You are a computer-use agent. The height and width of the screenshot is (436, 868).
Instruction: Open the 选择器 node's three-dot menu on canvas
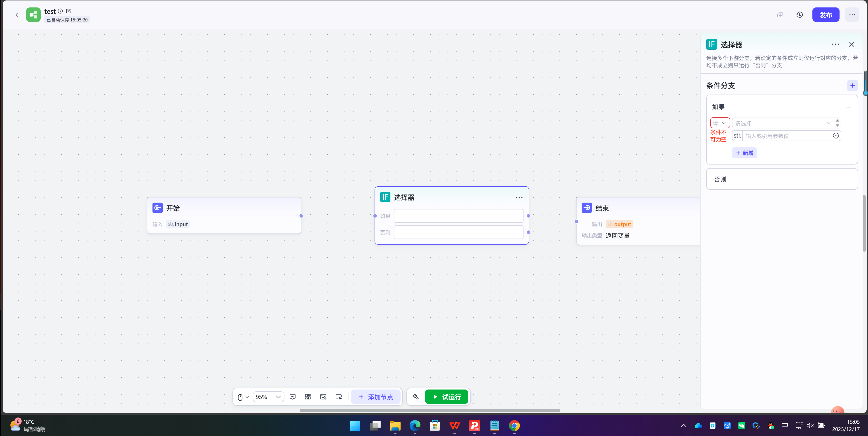coord(519,198)
